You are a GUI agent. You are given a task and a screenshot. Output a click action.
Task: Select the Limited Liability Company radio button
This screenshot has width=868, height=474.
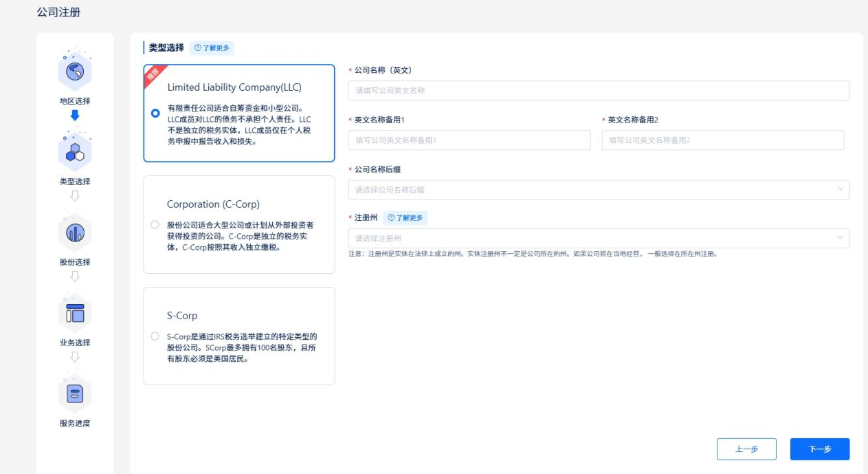(x=155, y=114)
